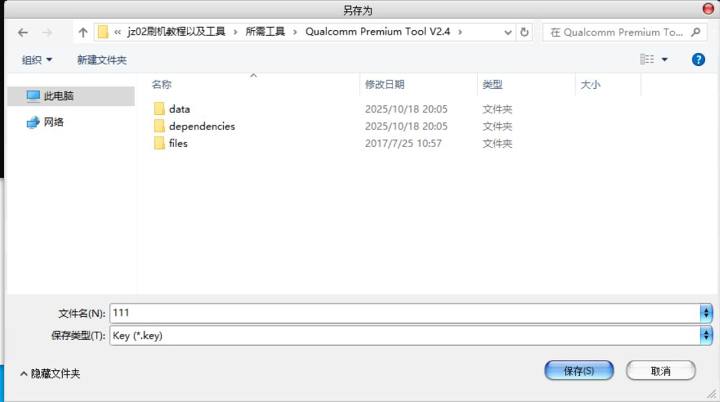Screen dimensions: 720x402
Task: Navigate to 所需工具 breadcrumb
Action: click(265, 32)
